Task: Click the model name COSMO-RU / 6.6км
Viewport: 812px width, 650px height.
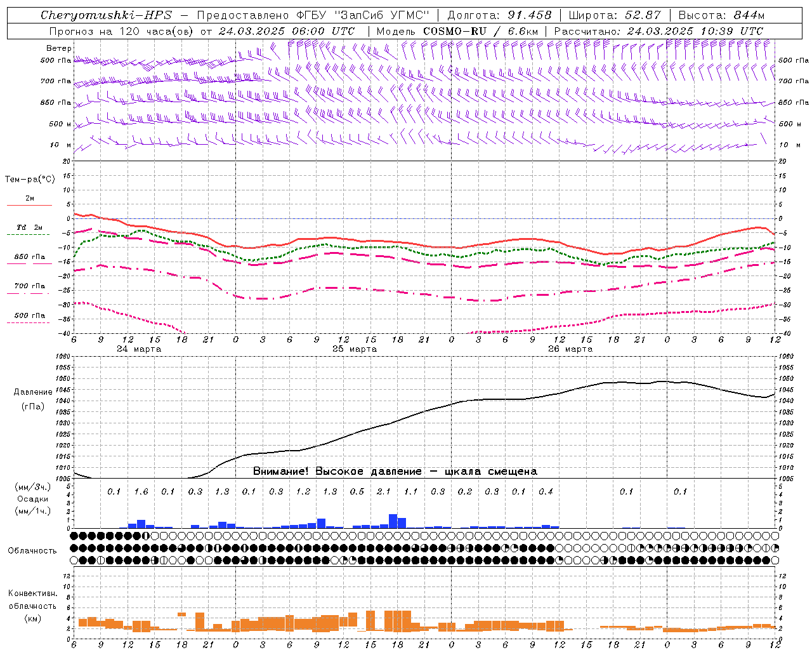Action: pyautogui.click(x=481, y=31)
